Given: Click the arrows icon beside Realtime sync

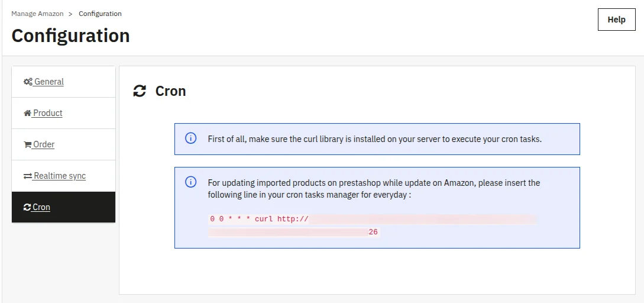Looking at the screenshot, I should tap(28, 176).
